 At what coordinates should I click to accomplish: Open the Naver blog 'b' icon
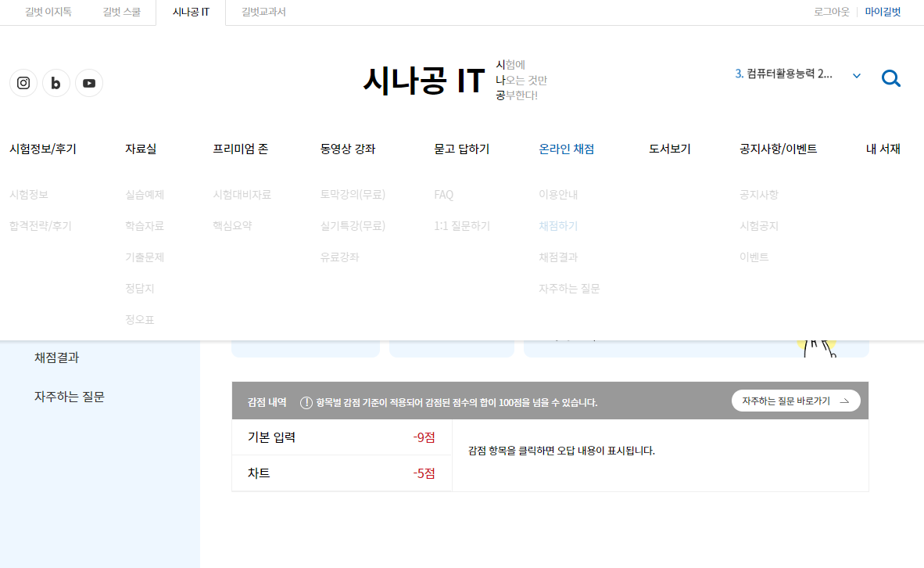(56, 83)
